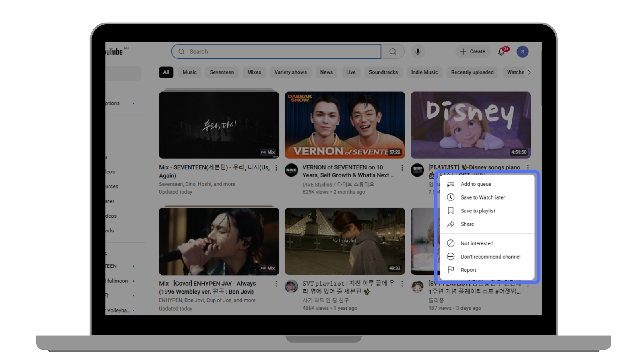Viewport: 644px width, 362px height.
Task: Open options for SEVENTEEN mix video
Action: click(x=276, y=168)
